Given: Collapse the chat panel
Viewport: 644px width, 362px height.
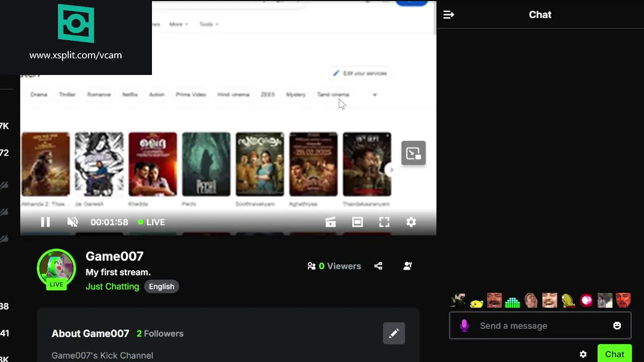Looking at the screenshot, I should tap(449, 15).
